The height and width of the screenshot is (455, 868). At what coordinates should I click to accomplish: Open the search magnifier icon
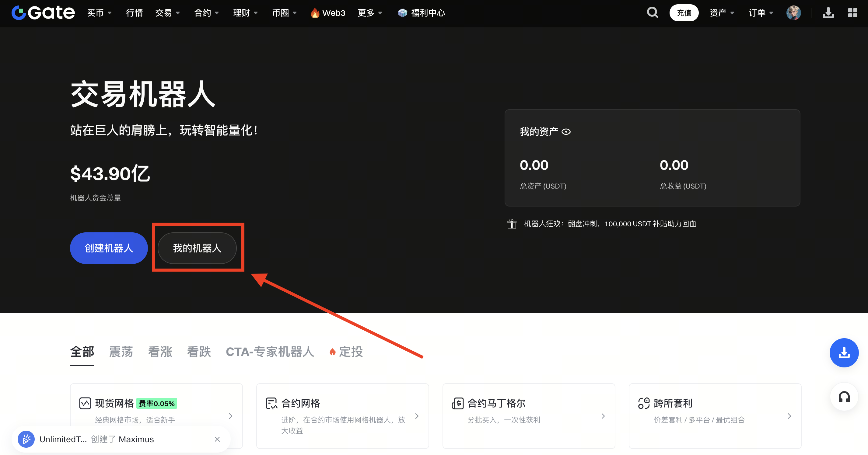[652, 13]
